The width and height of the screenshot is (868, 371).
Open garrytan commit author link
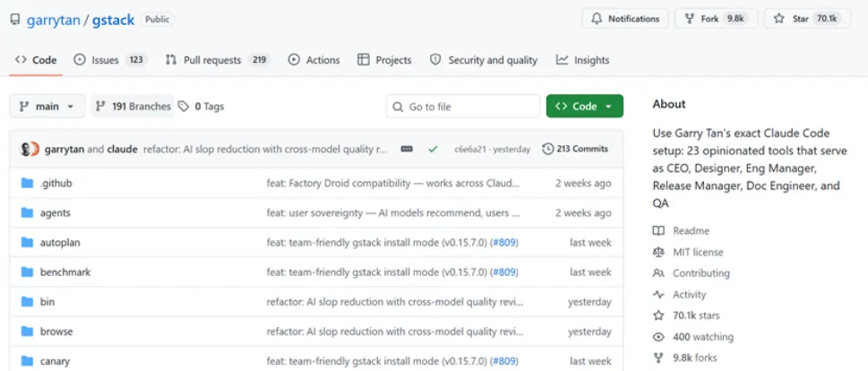click(64, 149)
